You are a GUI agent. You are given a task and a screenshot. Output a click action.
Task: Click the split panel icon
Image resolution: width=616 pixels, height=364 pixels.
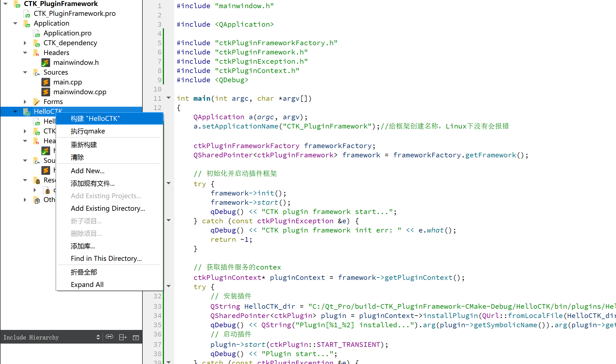pyautogui.click(x=123, y=337)
